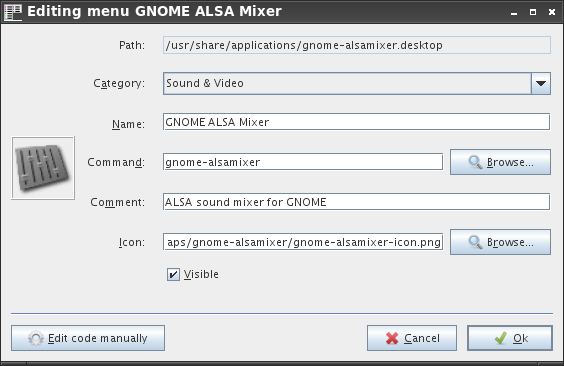Click the mixer icon preview thumbnail

[43, 168]
